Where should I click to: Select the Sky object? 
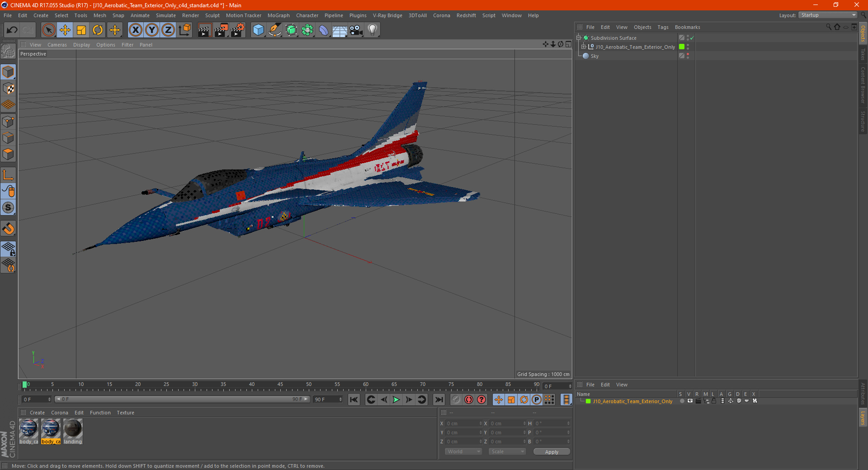click(x=594, y=56)
